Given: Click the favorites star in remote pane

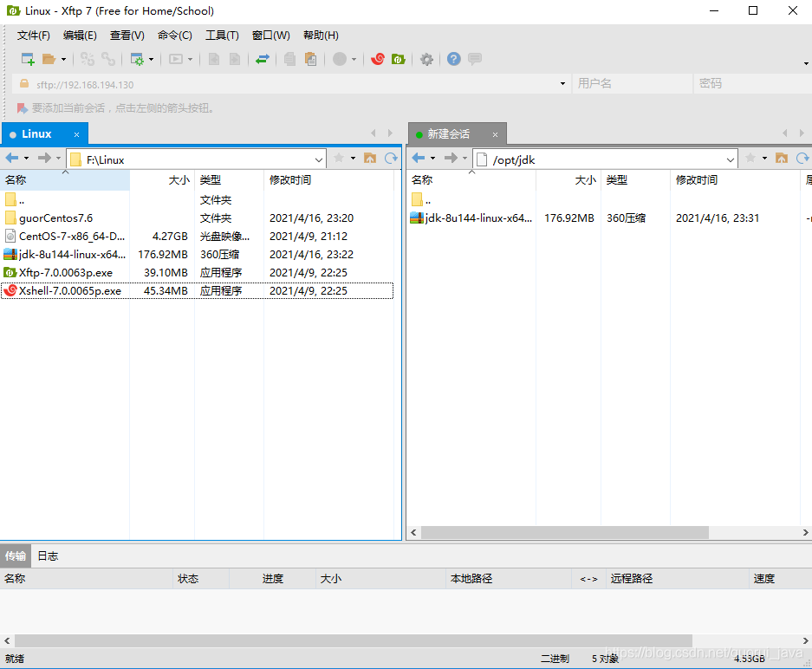Looking at the screenshot, I should pyautogui.click(x=750, y=158).
